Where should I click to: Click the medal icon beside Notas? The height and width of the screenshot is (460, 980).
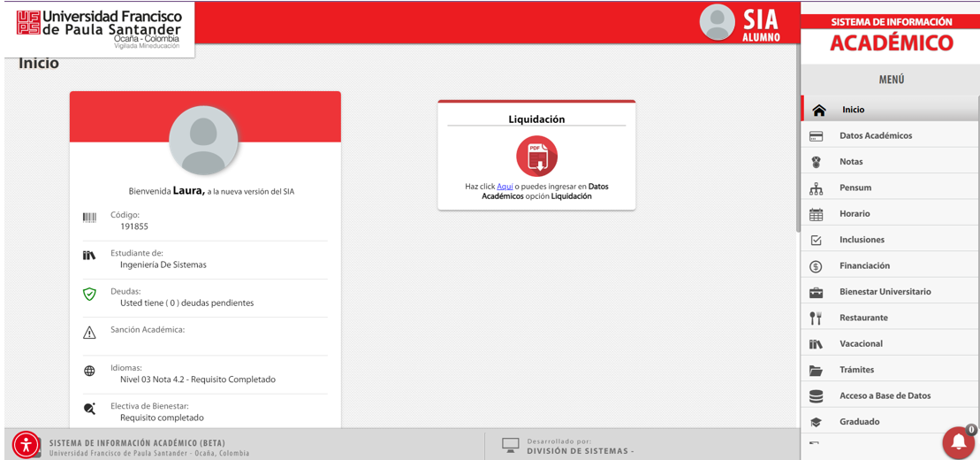(x=816, y=162)
